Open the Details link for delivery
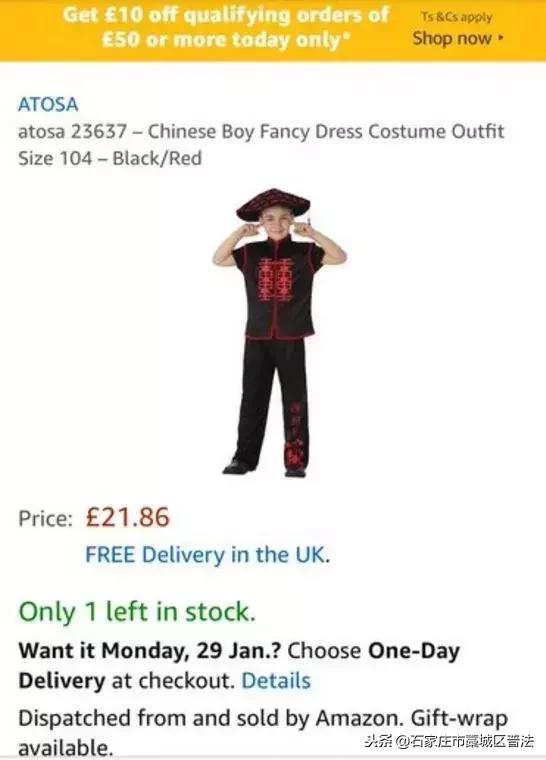 pos(276,681)
